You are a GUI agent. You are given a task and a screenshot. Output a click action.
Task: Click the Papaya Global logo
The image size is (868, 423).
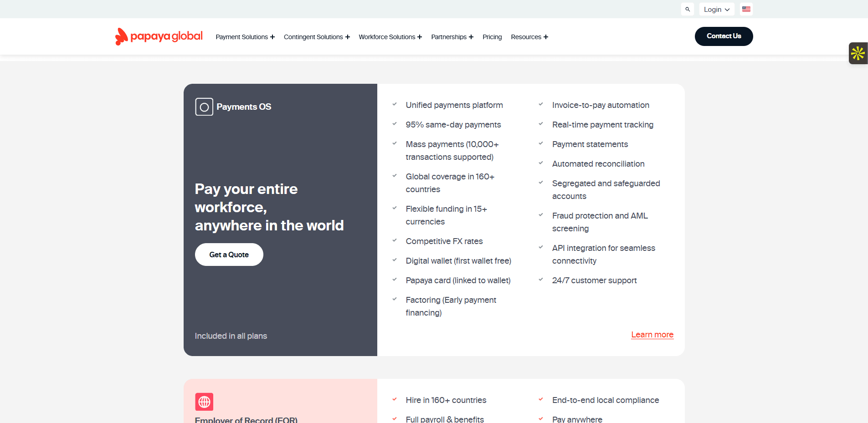(x=159, y=36)
